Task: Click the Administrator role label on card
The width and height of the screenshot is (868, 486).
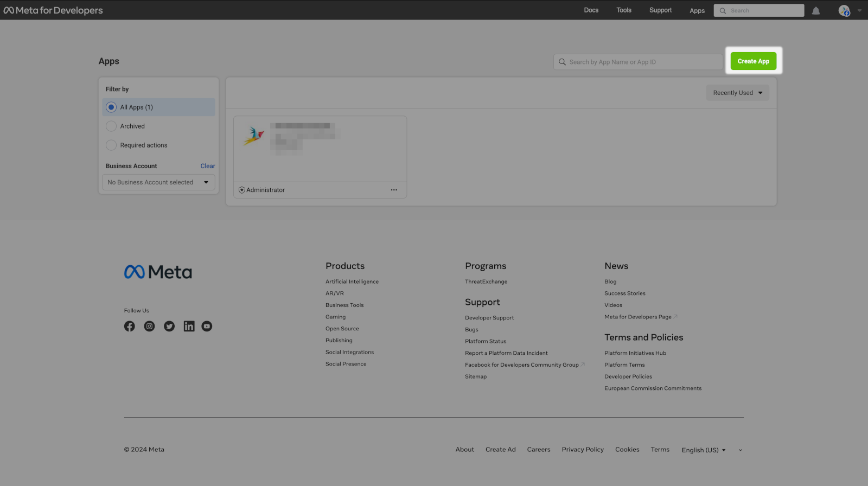Action: pyautogui.click(x=265, y=190)
